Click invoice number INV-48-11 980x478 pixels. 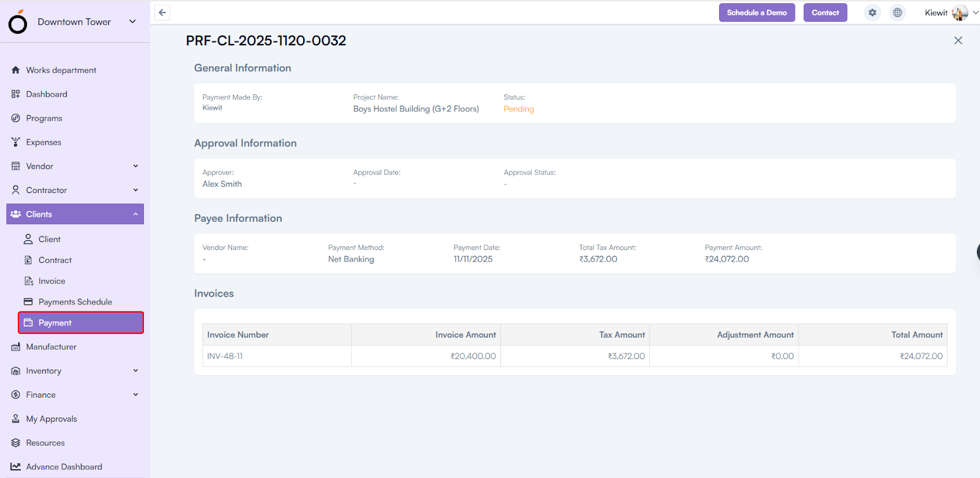pyautogui.click(x=225, y=356)
